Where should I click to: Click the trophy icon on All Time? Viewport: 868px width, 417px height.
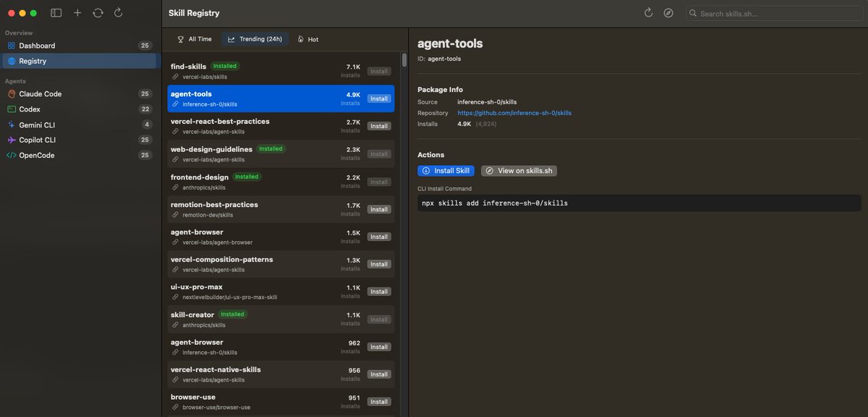[181, 39]
